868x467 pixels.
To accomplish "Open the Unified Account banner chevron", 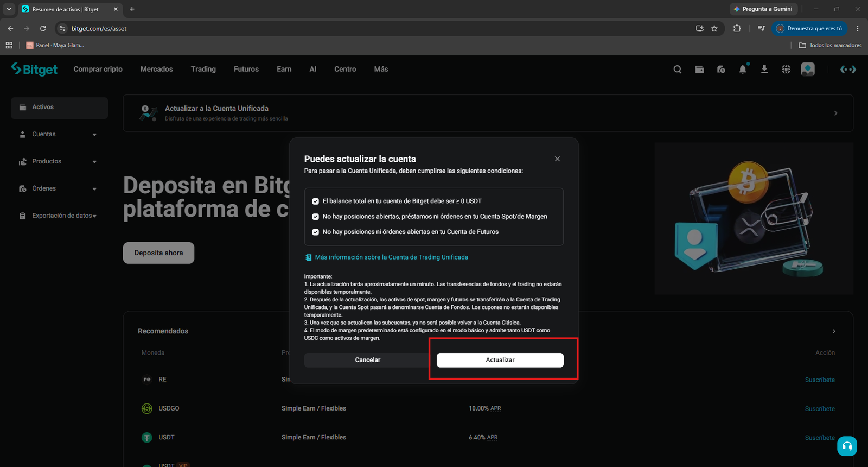I will pyautogui.click(x=835, y=113).
